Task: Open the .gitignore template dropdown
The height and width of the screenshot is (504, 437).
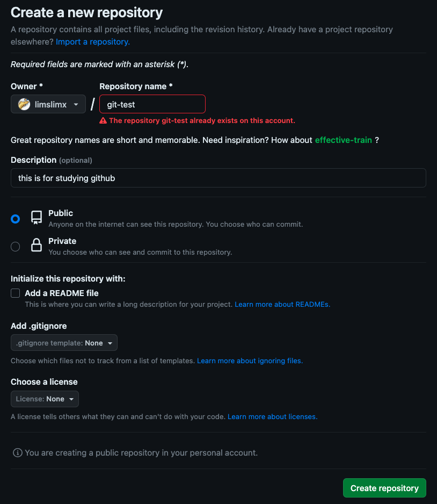Action: 63,342
